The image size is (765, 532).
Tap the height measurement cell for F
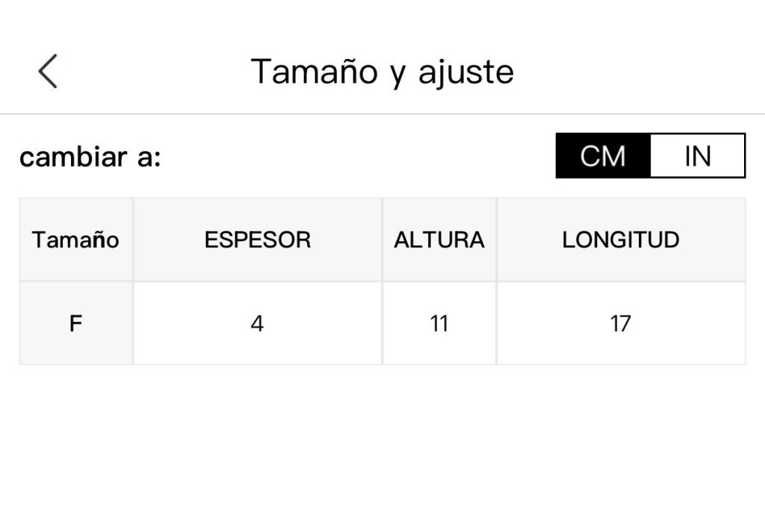click(x=439, y=324)
